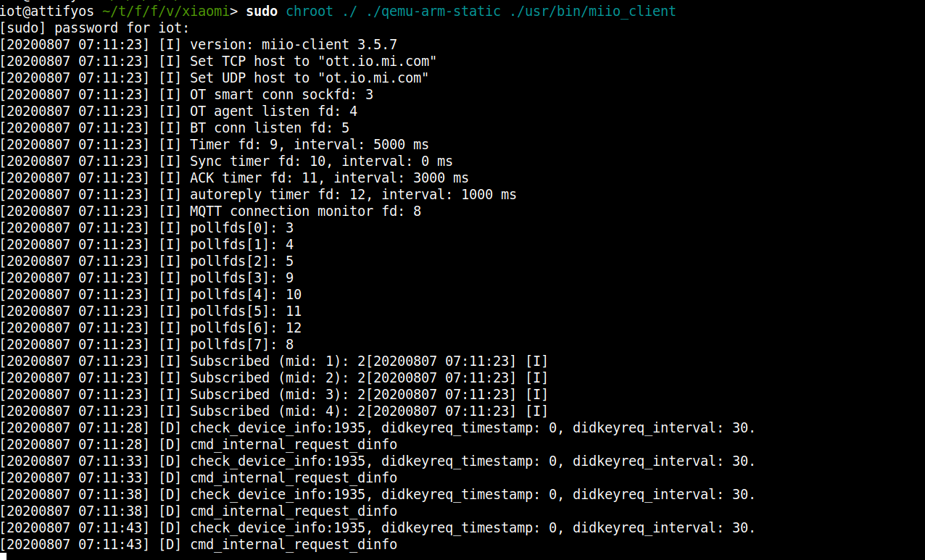Click the sudo command word
The width and height of the screenshot is (925, 560).
262,11
